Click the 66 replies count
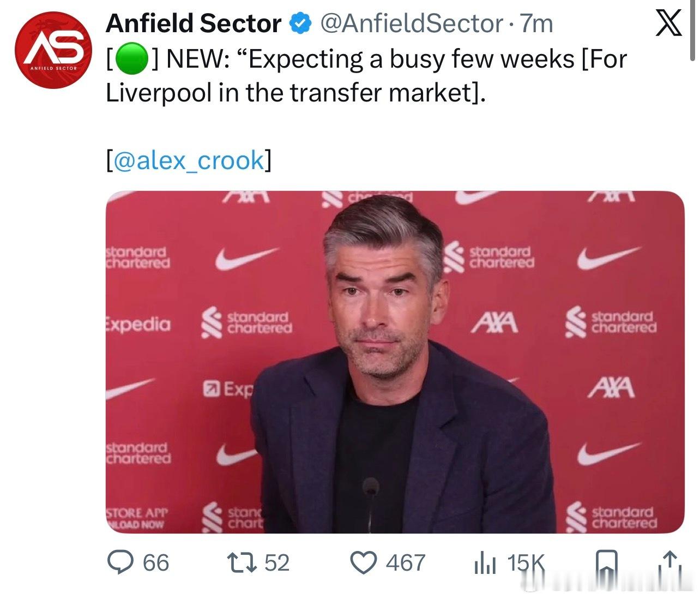 [x=156, y=563]
